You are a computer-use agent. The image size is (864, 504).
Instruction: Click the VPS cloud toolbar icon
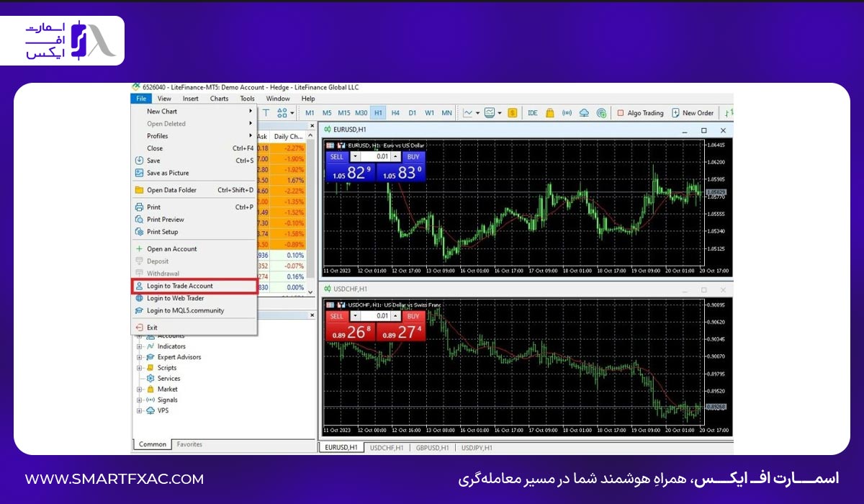tap(584, 113)
